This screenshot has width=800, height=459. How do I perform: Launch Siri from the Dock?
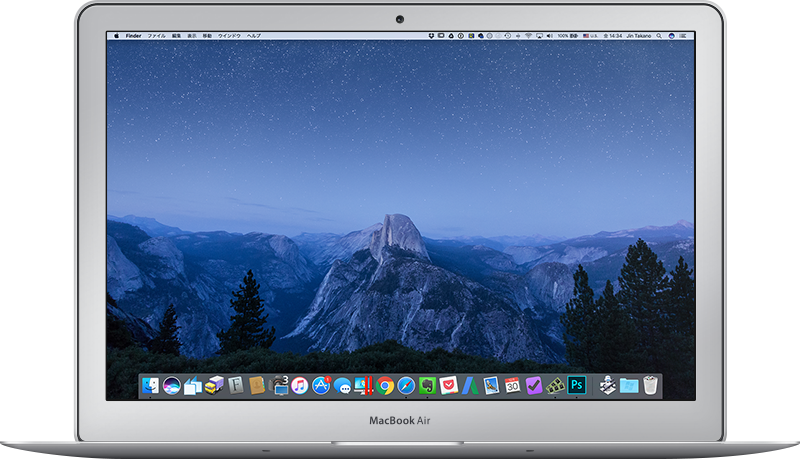[172, 386]
